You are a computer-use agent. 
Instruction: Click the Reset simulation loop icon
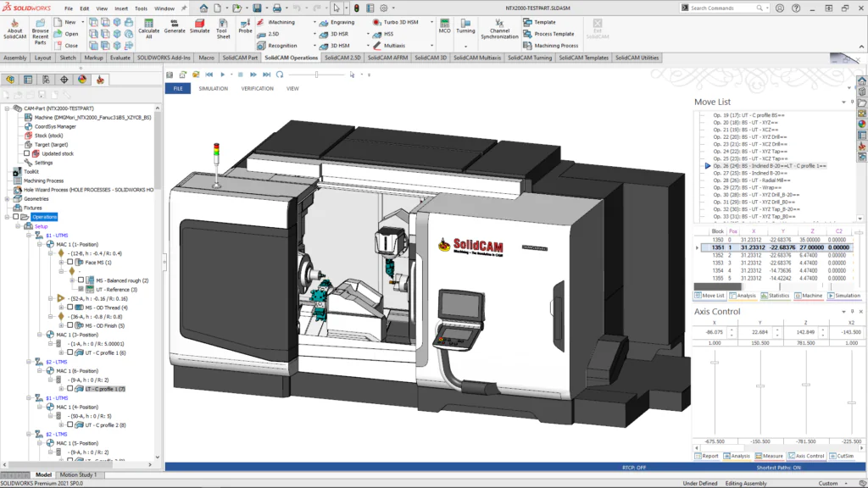point(278,75)
